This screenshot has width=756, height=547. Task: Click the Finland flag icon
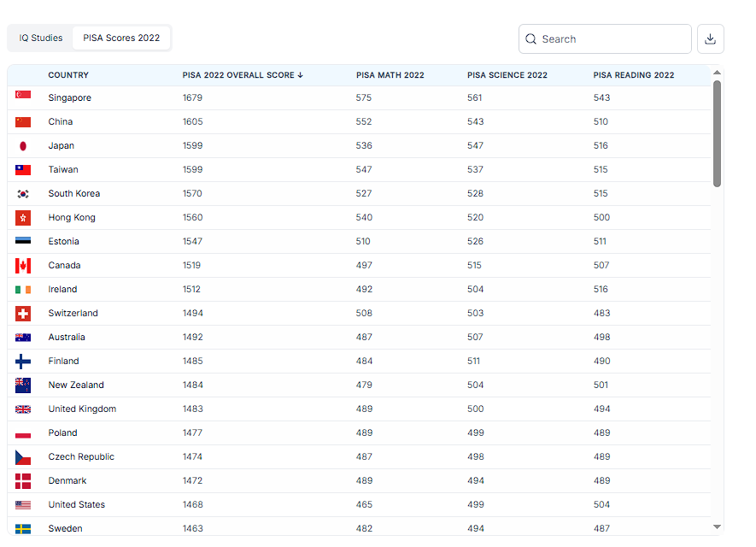tap(23, 362)
